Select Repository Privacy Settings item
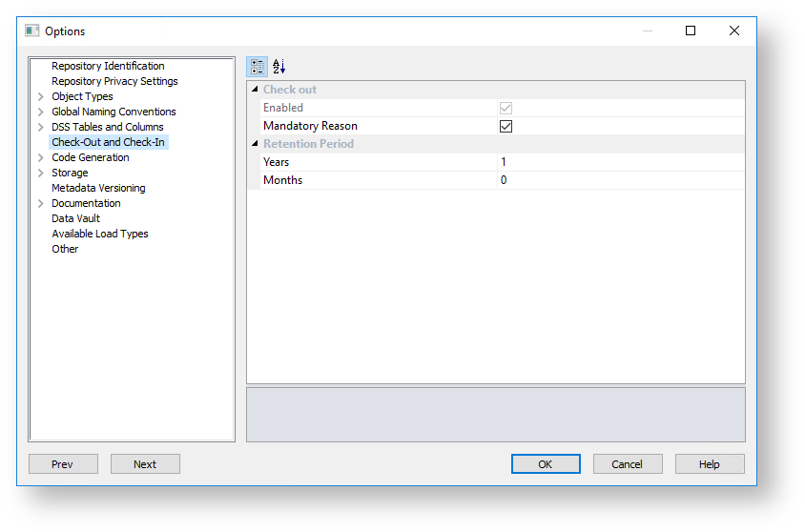 click(x=114, y=81)
